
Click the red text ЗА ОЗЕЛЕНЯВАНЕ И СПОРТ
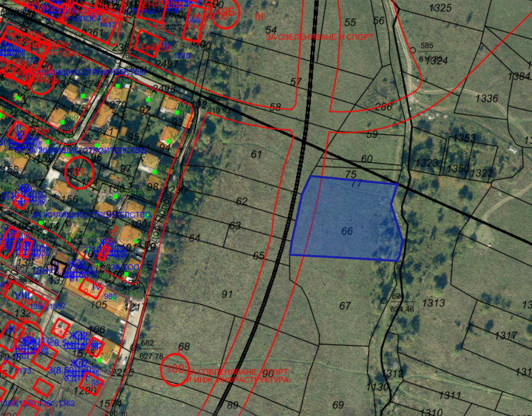pyautogui.click(x=319, y=36)
